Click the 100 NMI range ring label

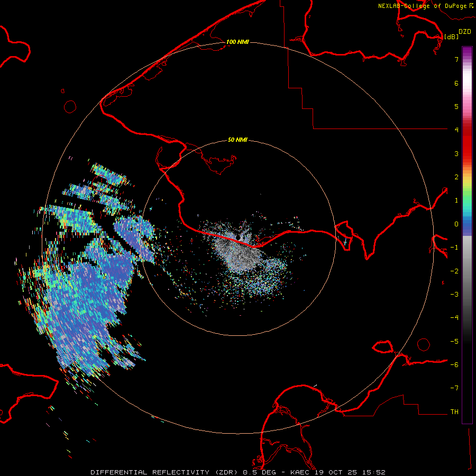point(237,42)
